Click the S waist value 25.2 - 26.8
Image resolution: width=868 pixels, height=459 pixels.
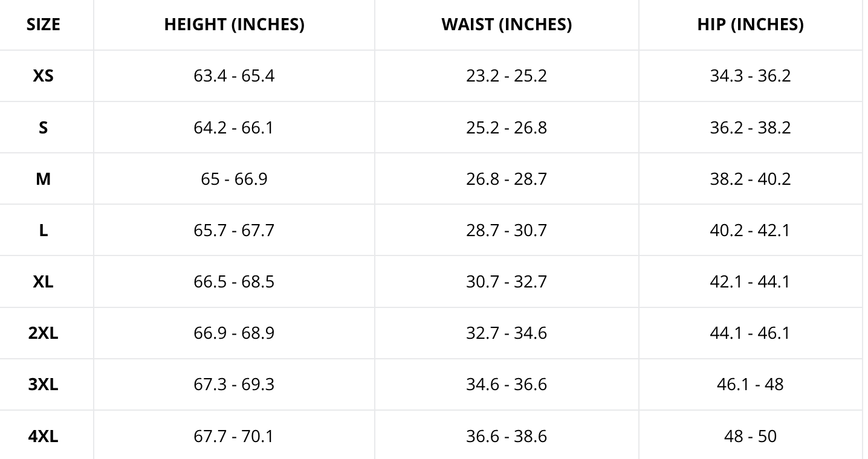pyautogui.click(x=507, y=127)
